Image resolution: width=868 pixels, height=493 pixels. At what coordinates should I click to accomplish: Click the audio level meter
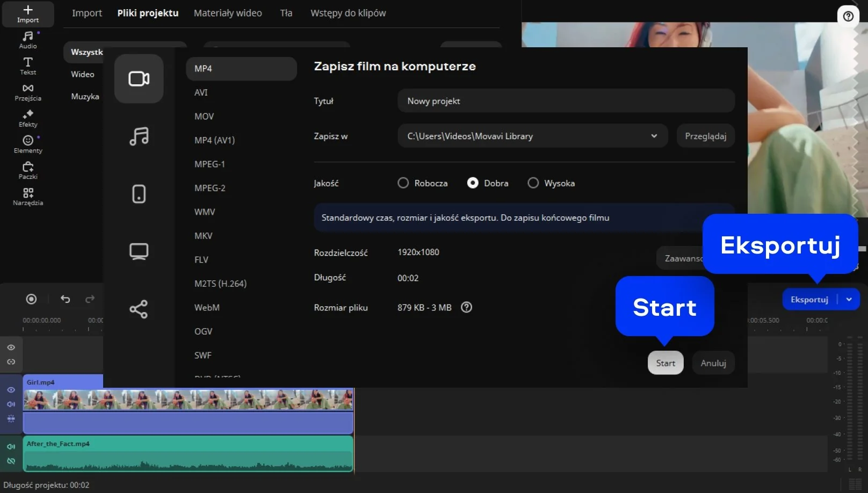[x=853, y=400]
